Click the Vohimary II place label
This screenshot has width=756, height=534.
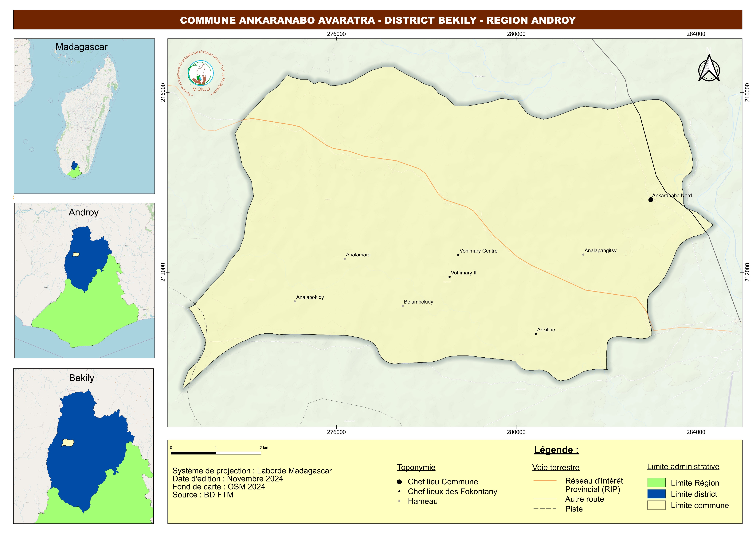(x=463, y=273)
